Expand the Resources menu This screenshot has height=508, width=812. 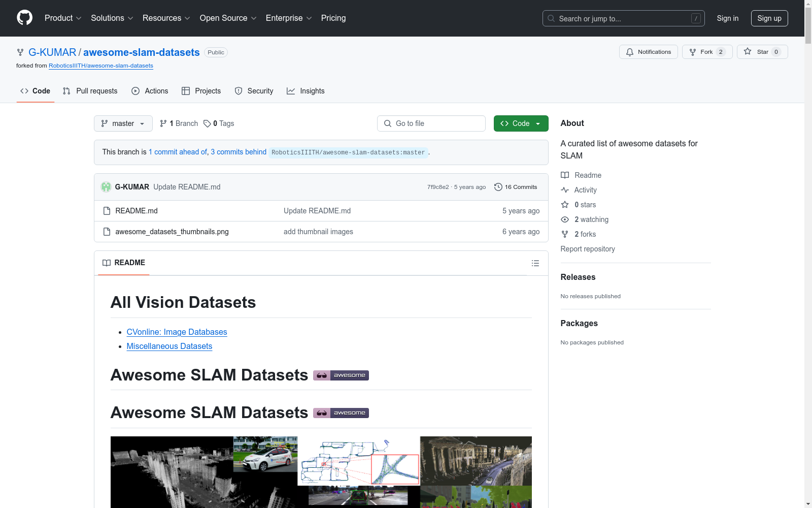[166, 18]
